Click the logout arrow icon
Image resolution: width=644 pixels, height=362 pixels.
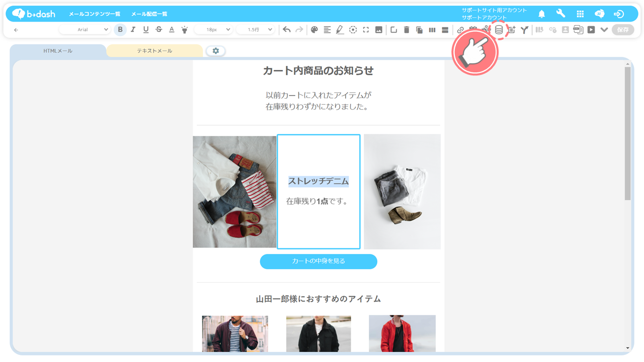[619, 14]
